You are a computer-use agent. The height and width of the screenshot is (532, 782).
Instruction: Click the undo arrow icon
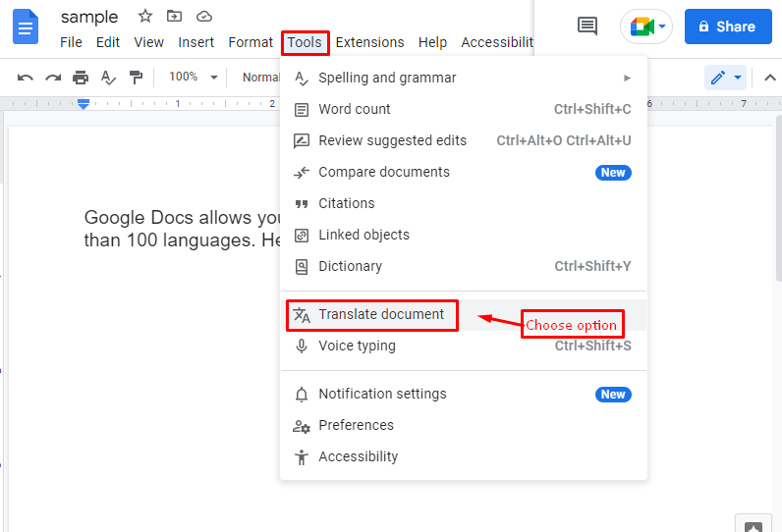[x=26, y=78]
